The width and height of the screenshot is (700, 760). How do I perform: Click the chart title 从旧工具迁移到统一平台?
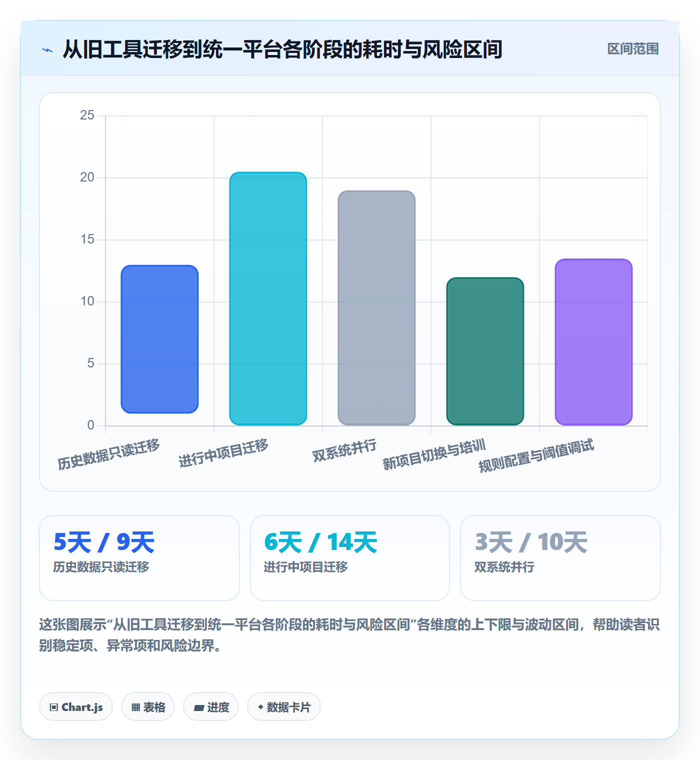(282, 49)
